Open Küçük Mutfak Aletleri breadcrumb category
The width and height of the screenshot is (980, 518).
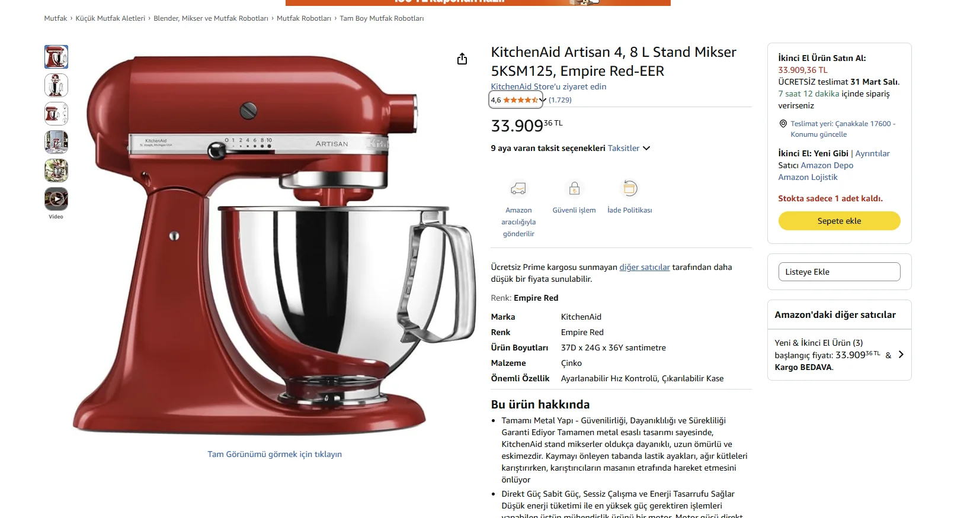click(x=110, y=18)
